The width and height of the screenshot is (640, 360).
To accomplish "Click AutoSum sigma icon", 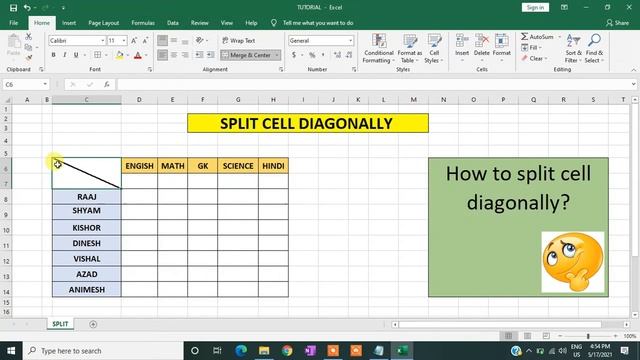I will point(524,37).
